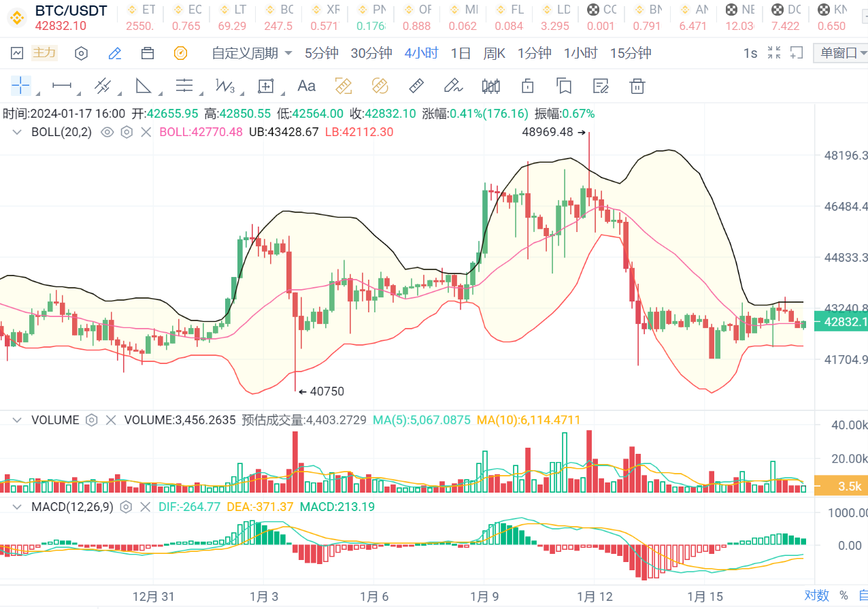The width and height of the screenshot is (868, 609).
Task: Click the drawing templates copy icon
Action: click(x=563, y=86)
